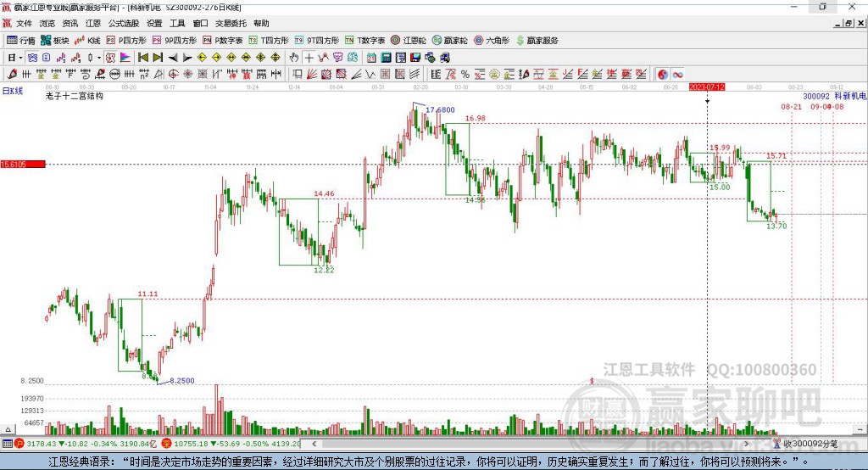
Task: Open the 资讯 menu
Action: [70, 23]
